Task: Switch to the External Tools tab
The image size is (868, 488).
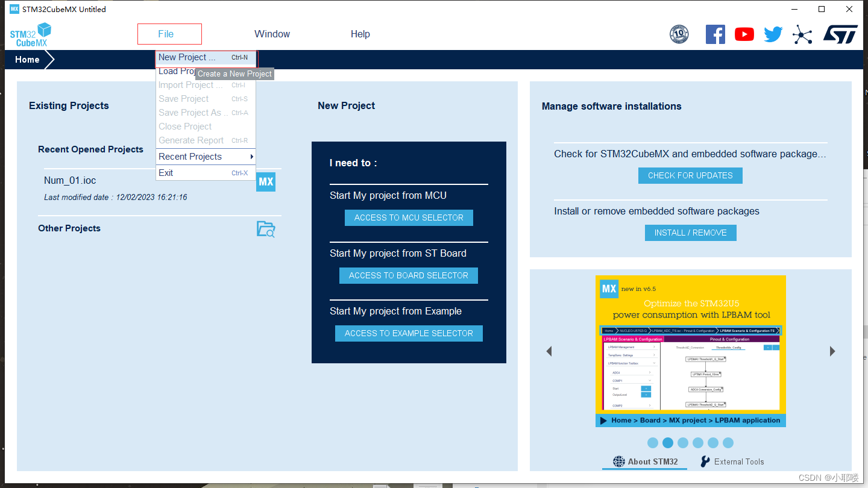Action: tap(732, 461)
